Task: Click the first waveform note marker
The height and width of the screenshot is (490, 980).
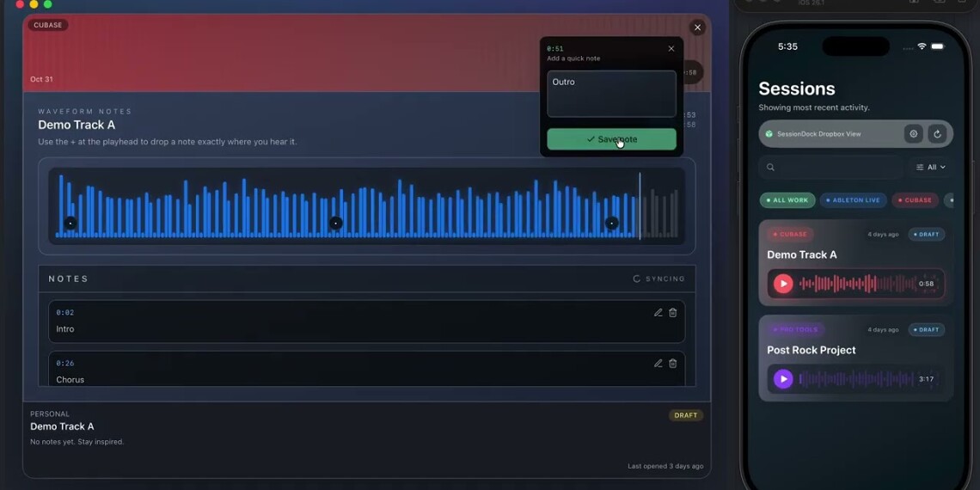Action: coord(70,224)
